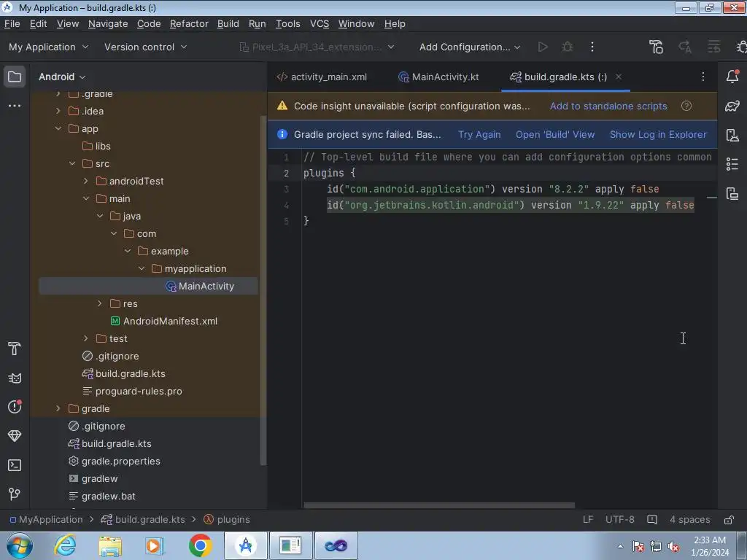Open More tool windows ellipsis in left sidebar
The height and width of the screenshot is (560, 747).
point(15,106)
